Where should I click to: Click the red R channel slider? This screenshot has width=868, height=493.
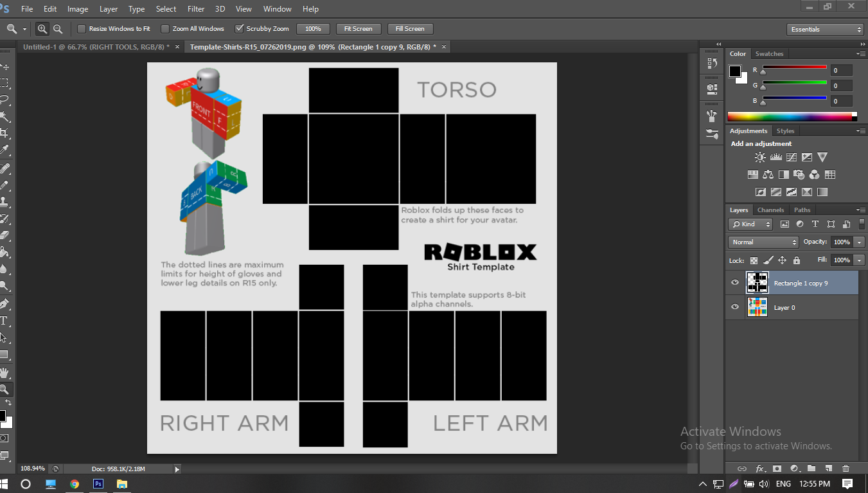point(795,69)
